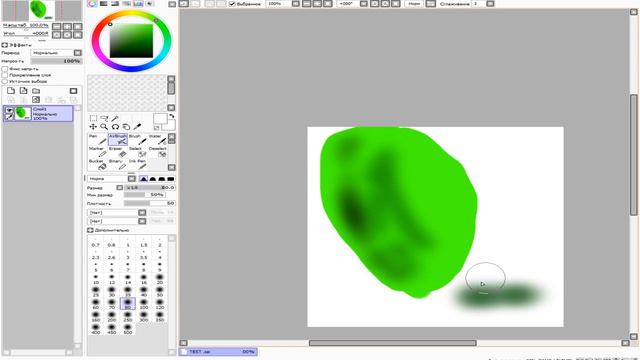Click the foreground color swatch
This screenshot has height=360, width=640.
[x=160, y=119]
